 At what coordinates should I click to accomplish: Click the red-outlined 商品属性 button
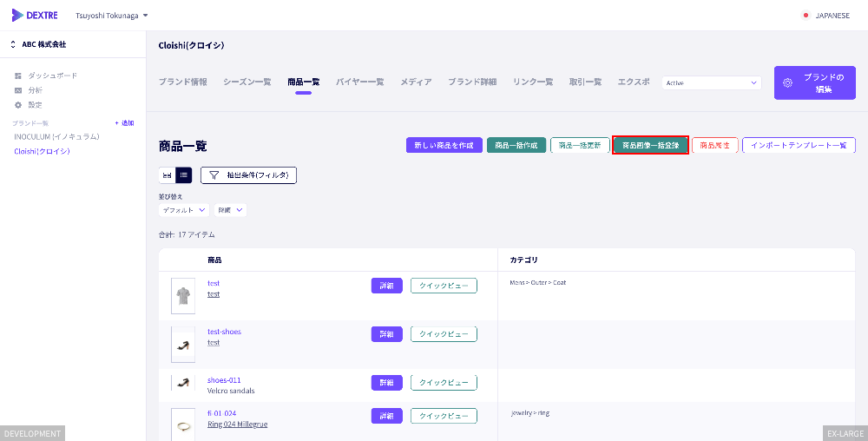714,146
